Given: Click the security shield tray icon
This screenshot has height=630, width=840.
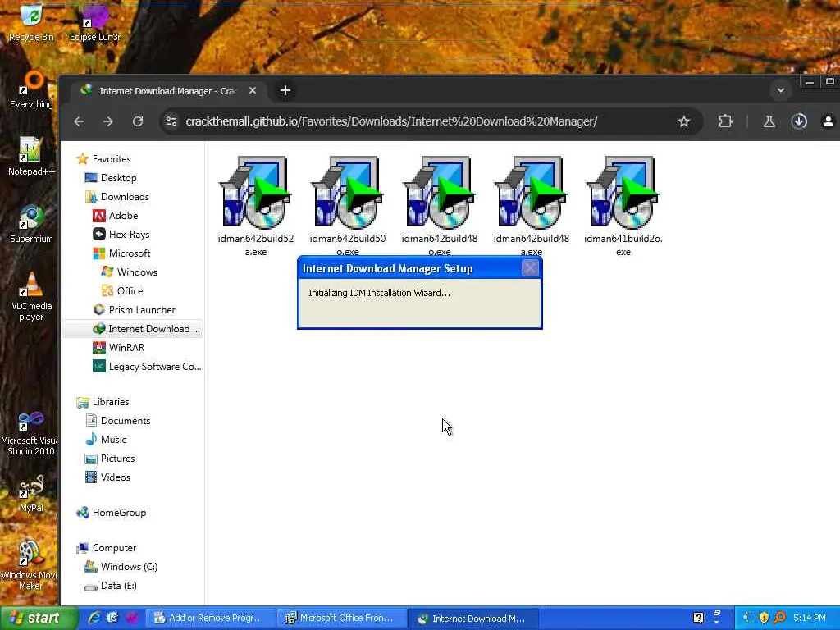Looking at the screenshot, I should (764, 618).
